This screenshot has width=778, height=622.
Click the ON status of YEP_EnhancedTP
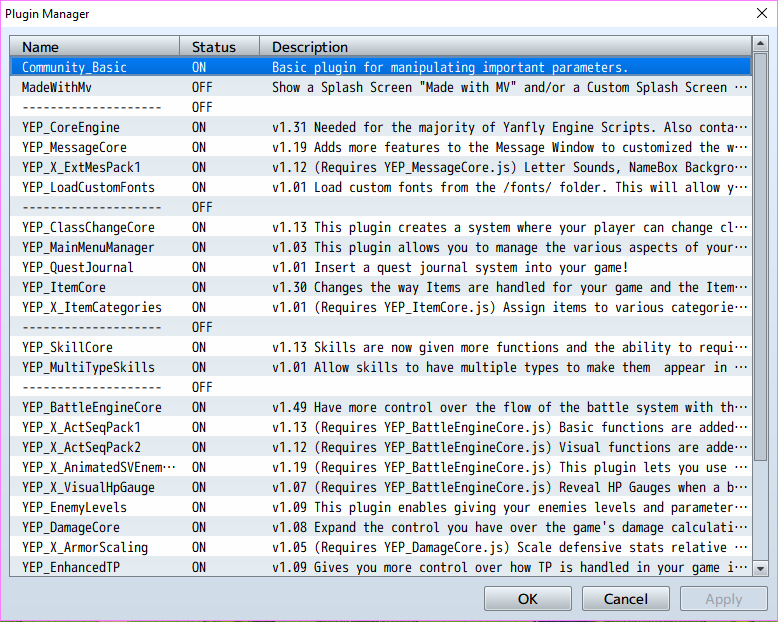coord(199,567)
